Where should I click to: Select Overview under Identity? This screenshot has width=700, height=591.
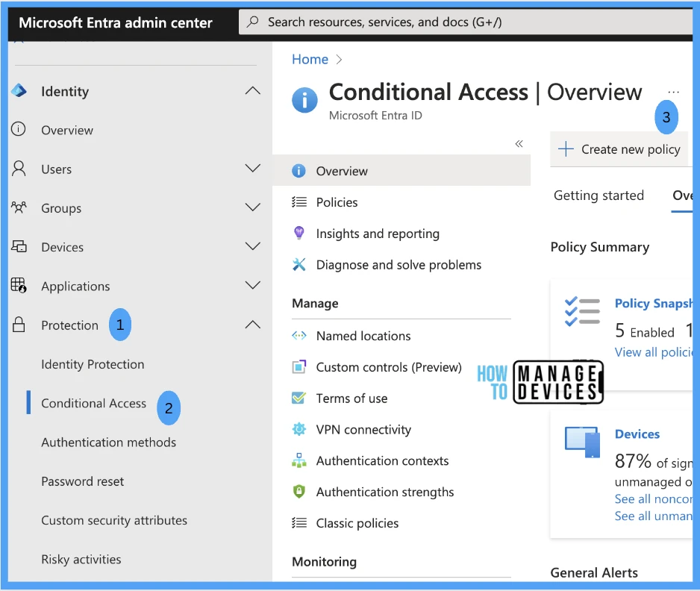click(67, 130)
